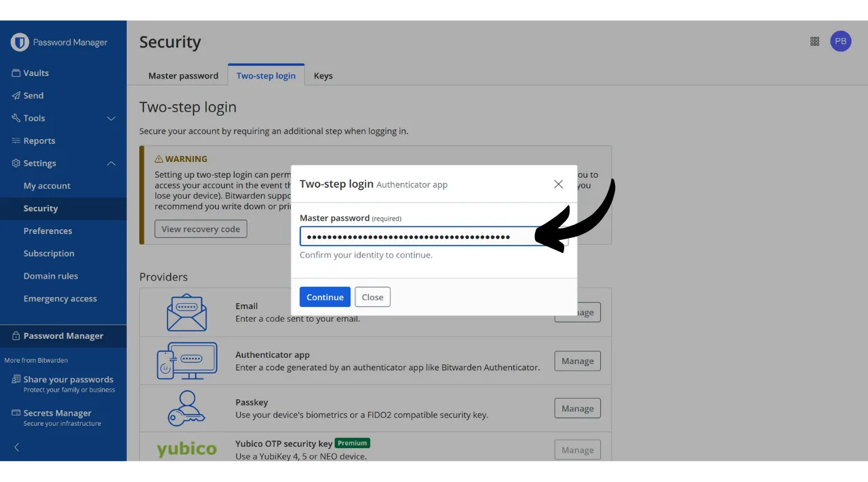This screenshot has width=868, height=482.
Task: Click the Yubico logo
Action: pos(186,449)
